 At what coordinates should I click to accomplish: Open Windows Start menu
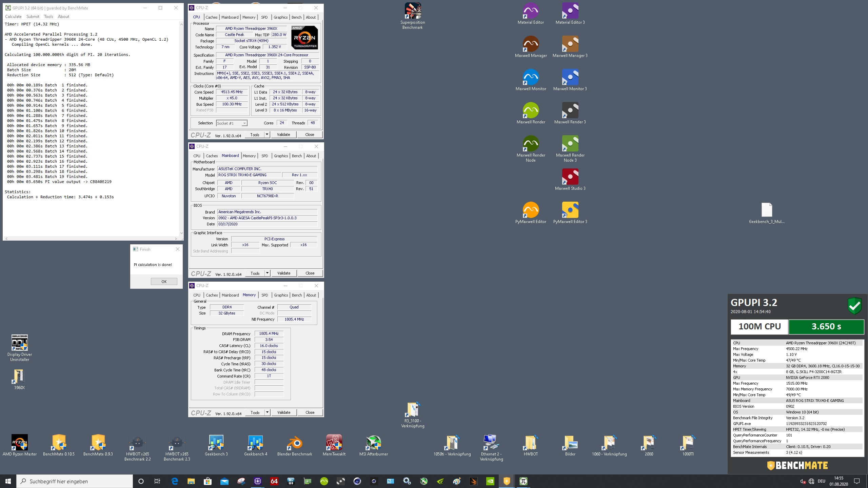(8, 481)
